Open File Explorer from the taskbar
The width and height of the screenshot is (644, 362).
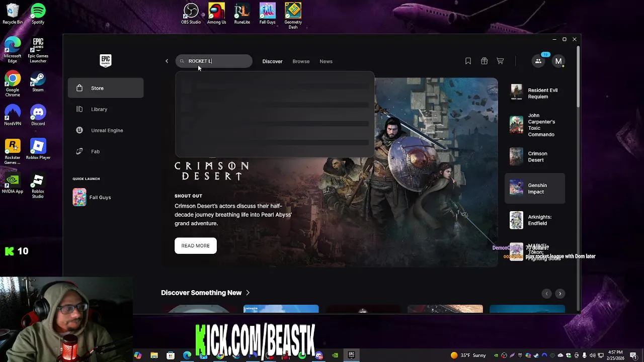click(154, 355)
